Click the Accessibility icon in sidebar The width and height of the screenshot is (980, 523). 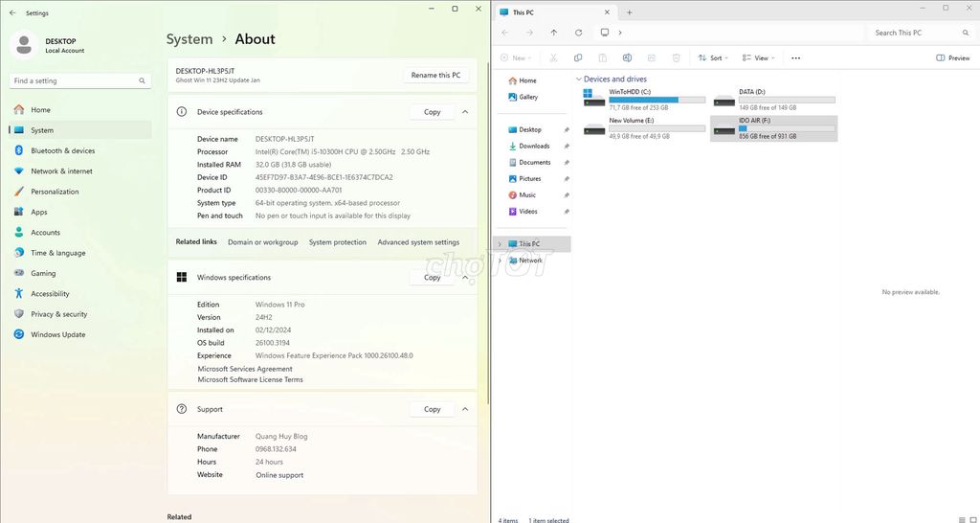coord(19,293)
